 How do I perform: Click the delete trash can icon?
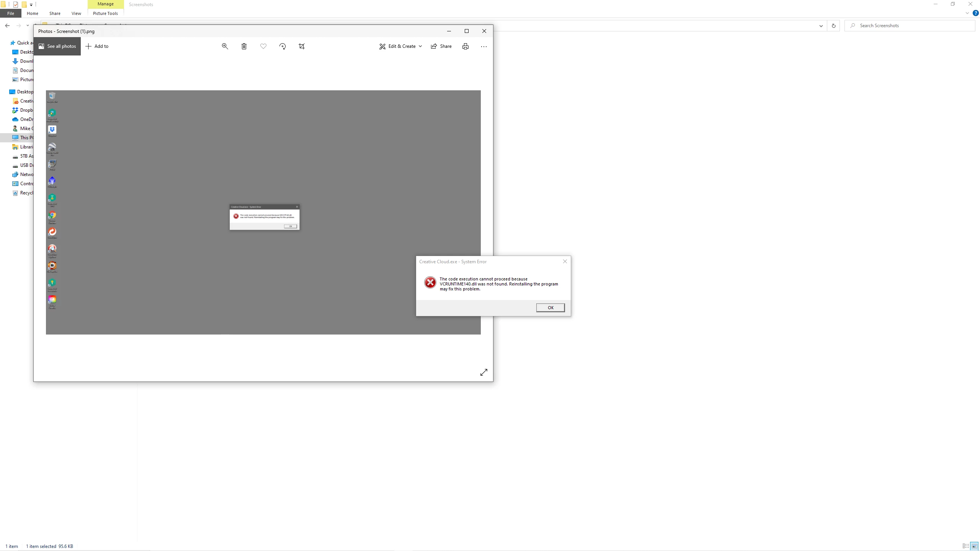point(244,46)
